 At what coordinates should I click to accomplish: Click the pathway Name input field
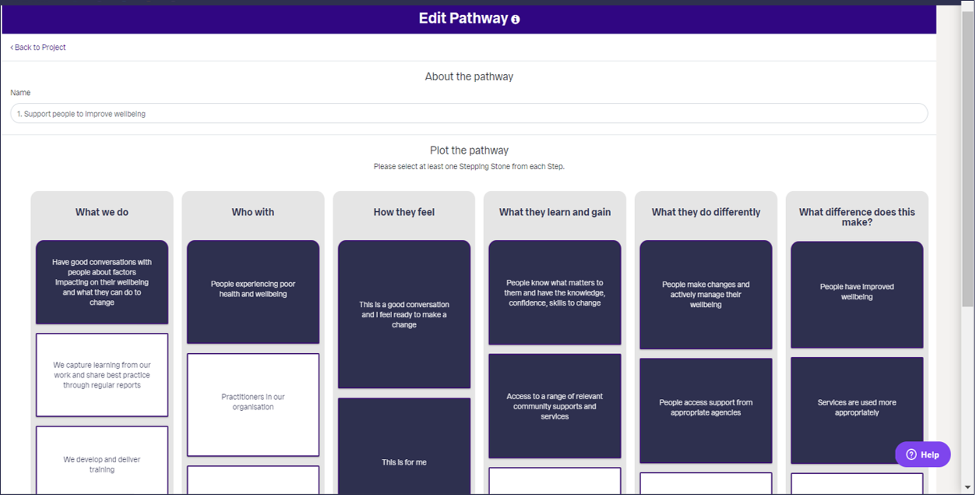click(x=469, y=113)
